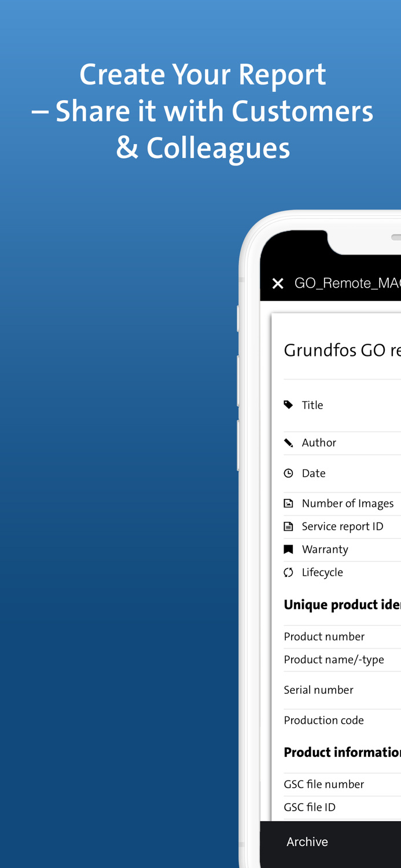The width and height of the screenshot is (401, 868).
Task: Select the 'Warranty' label
Action: [x=325, y=549]
